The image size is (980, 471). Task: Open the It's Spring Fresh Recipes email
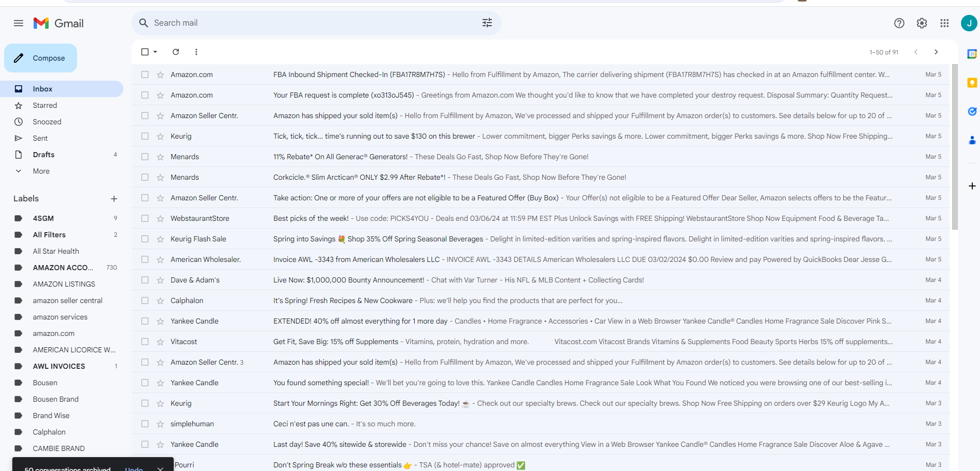(x=541, y=300)
